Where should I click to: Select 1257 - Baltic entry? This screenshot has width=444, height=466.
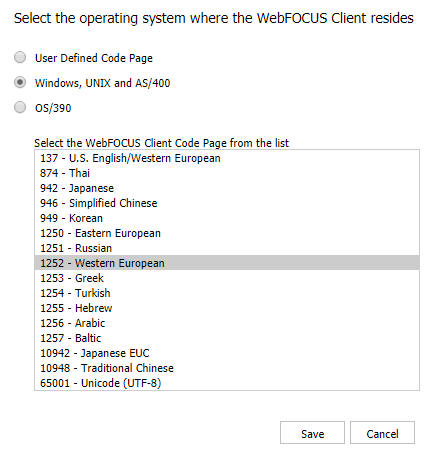[x=227, y=338]
